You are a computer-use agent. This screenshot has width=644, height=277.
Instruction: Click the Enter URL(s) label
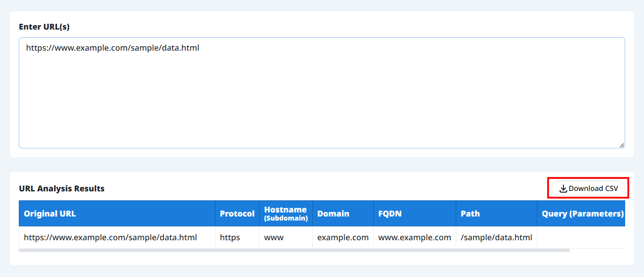(x=44, y=27)
